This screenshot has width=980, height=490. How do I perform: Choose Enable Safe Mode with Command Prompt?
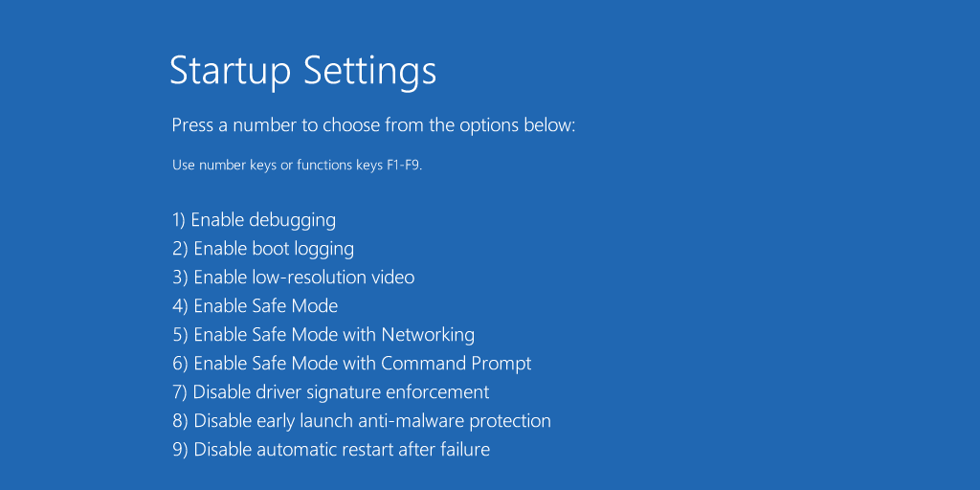352,363
